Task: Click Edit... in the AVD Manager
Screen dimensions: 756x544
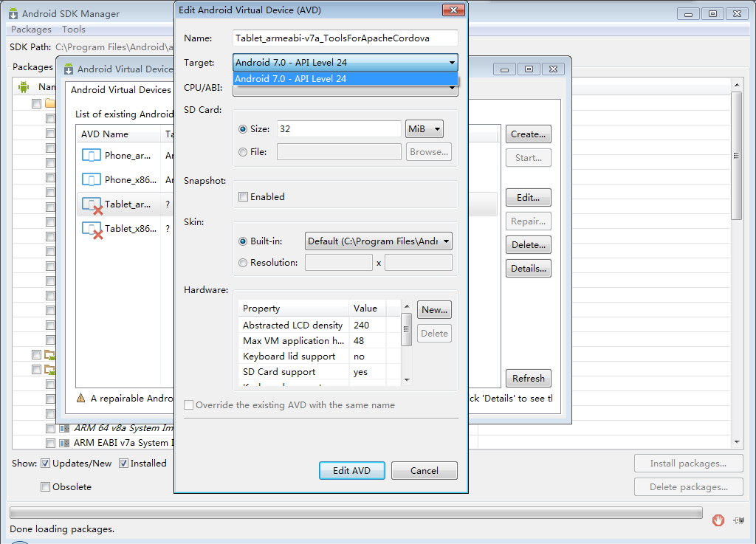Action: pyautogui.click(x=529, y=198)
